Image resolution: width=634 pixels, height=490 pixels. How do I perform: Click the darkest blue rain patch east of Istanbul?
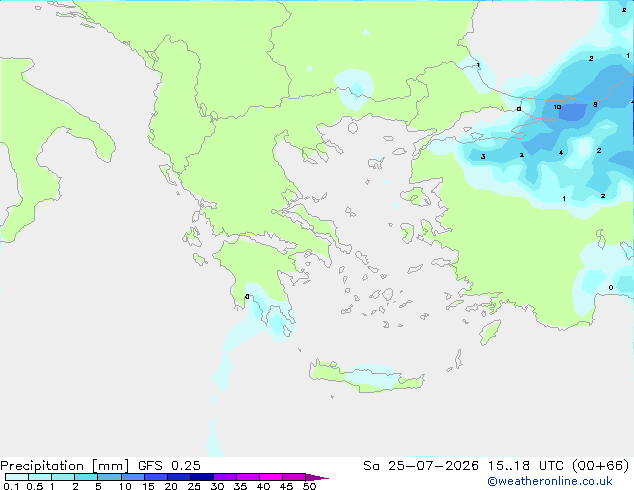click(573, 112)
